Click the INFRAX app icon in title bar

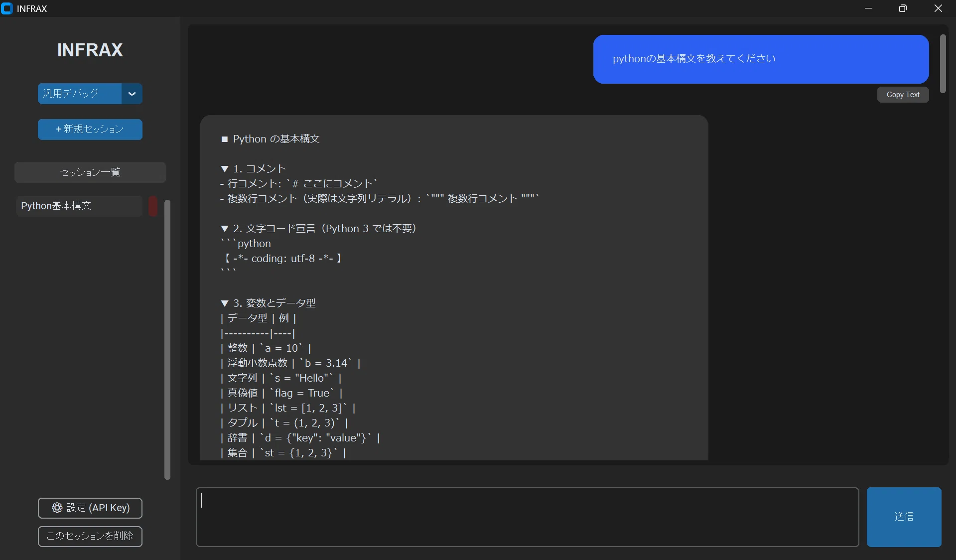(7, 8)
